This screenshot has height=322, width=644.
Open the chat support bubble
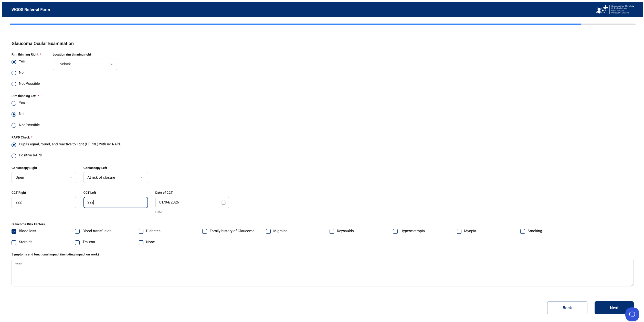pos(632,314)
